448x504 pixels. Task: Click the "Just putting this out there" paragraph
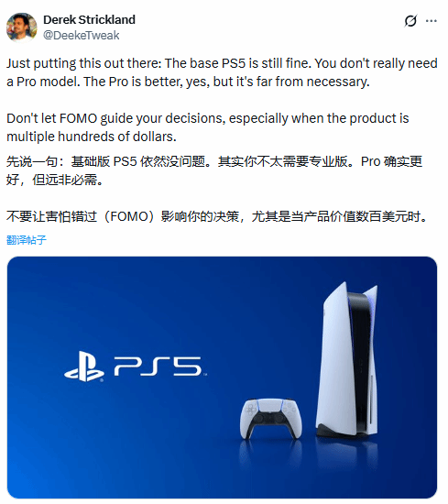[222, 72]
